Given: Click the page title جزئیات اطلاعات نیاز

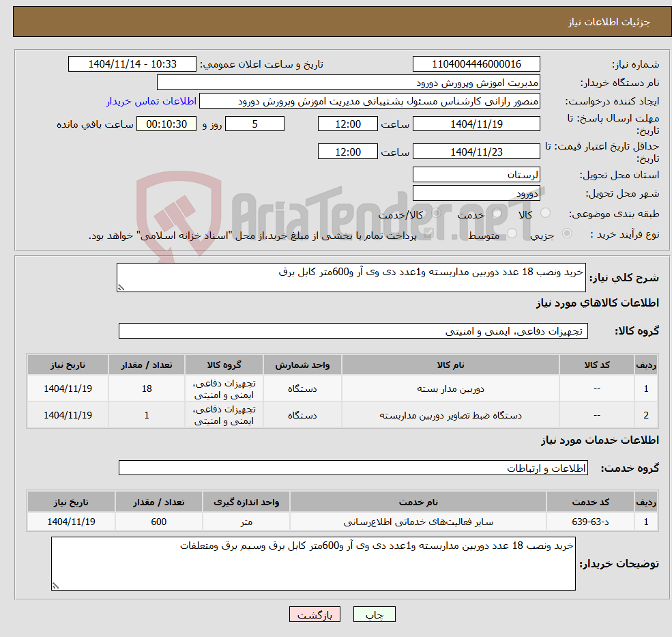Looking at the screenshot, I should [x=609, y=22].
